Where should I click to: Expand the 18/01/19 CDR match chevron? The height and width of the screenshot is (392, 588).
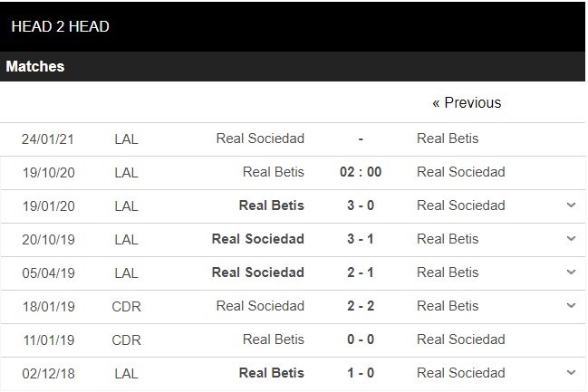[x=571, y=306]
